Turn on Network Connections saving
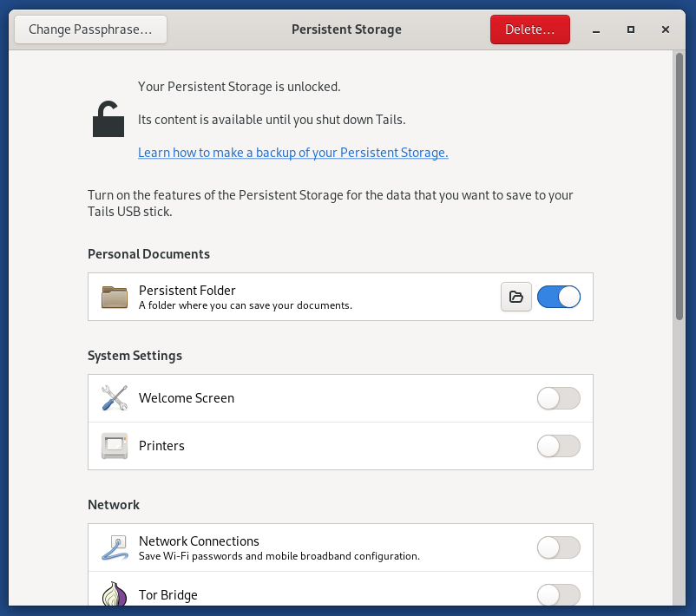Image resolution: width=696 pixels, height=616 pixels. [558, 547]
